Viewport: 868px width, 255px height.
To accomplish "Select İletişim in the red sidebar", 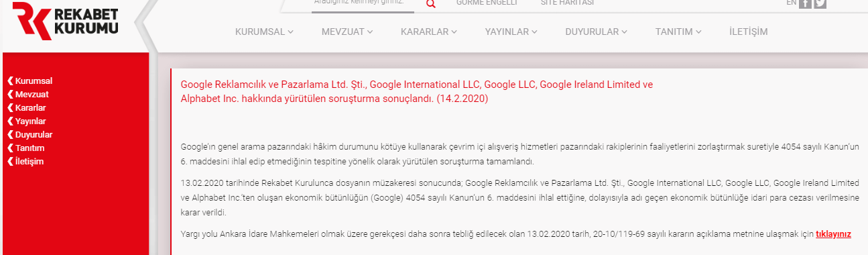I will (x=25, y=161).
